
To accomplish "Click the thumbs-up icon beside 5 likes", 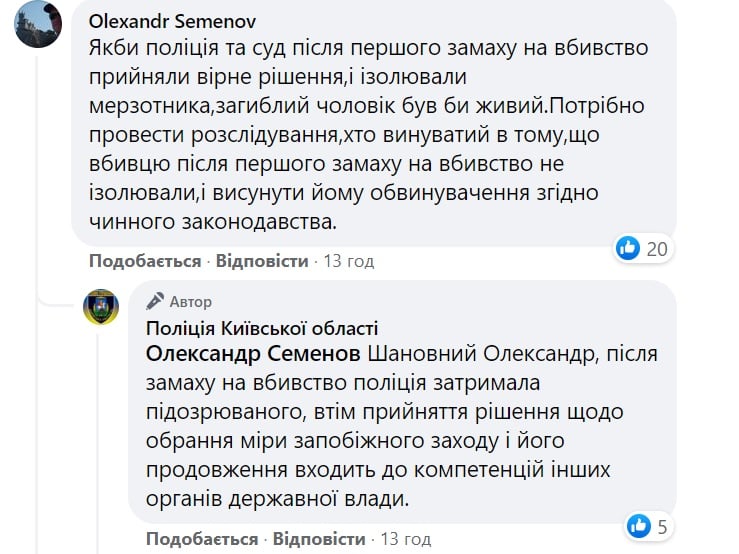I will [639, 526].
